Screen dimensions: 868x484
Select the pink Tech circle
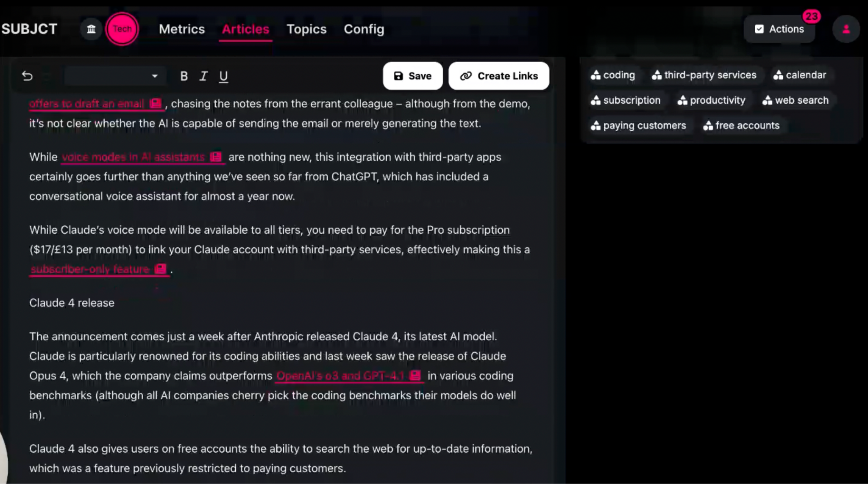tap(122, 29)
